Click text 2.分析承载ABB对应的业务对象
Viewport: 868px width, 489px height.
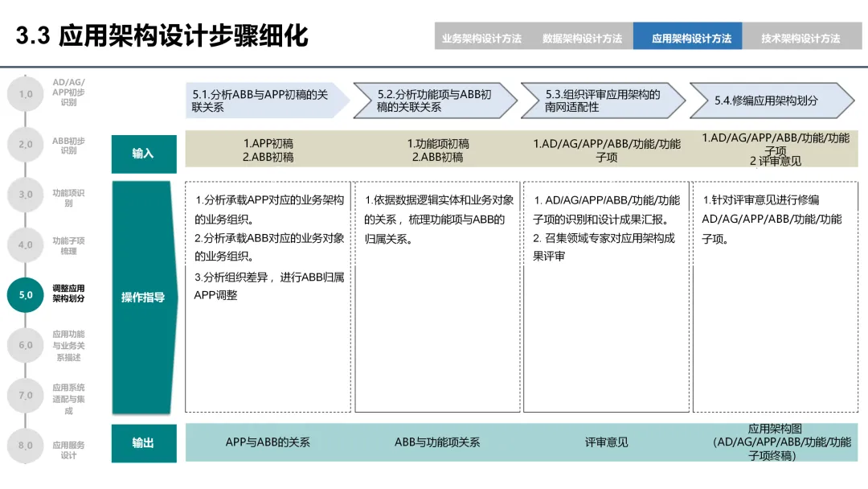tap(269, 238)
